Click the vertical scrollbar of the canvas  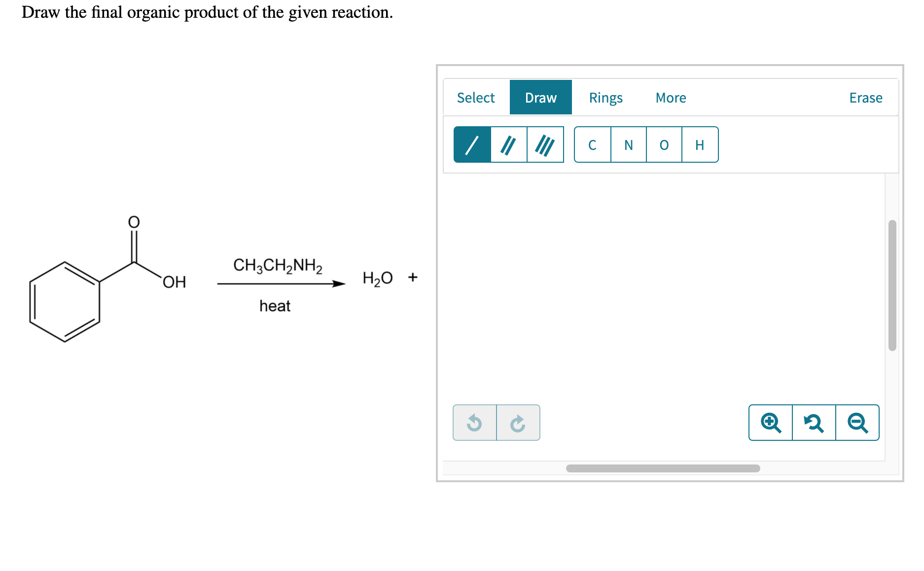pyautogui.click(x=892, y=285)
